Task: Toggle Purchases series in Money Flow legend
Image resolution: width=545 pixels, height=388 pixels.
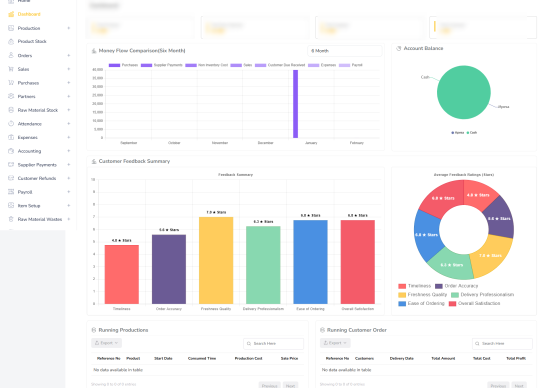Action: (x=123, y=65)
